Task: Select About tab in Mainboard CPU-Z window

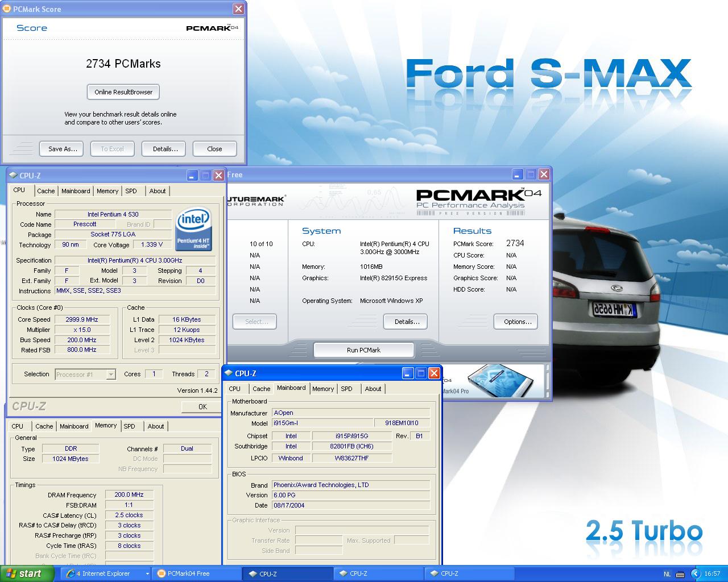Action: (x=373, y=389)
